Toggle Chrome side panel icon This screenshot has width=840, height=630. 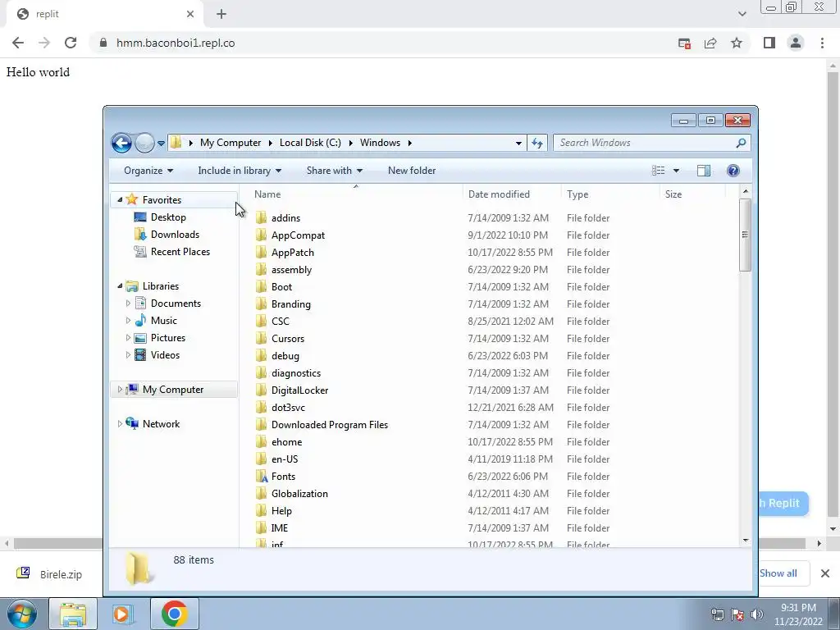click(x=769, y=43)
